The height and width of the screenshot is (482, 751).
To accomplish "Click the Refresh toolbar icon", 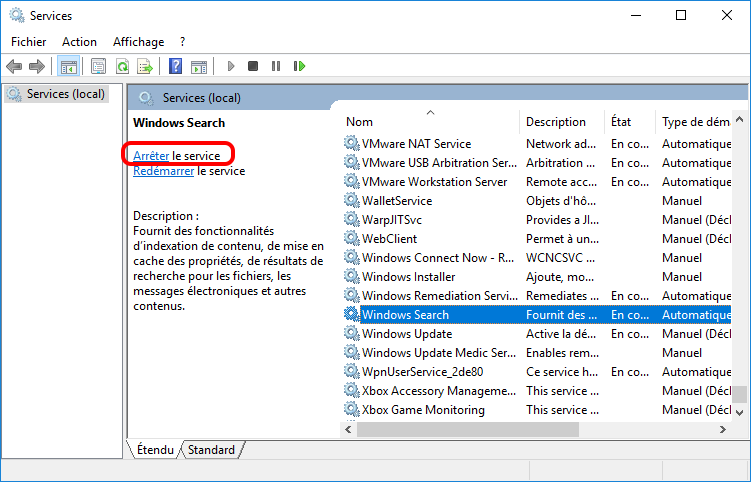I will tap(122, 67).
